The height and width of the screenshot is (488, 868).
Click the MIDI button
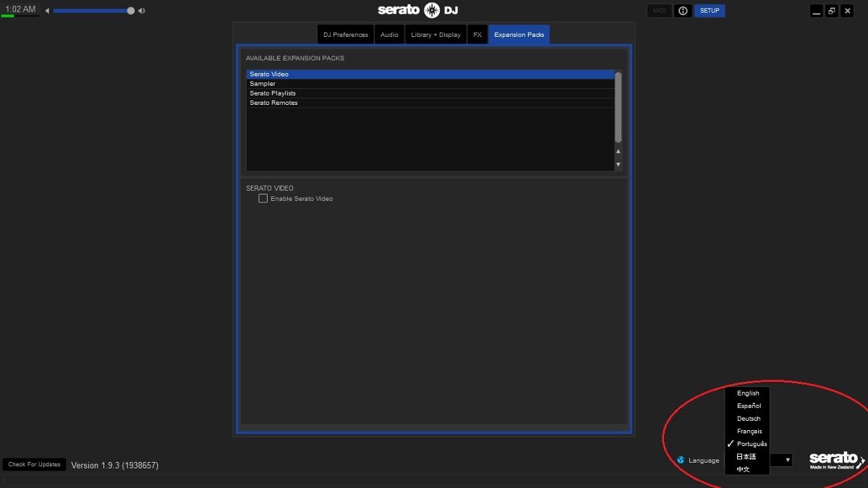coord(659,11)
